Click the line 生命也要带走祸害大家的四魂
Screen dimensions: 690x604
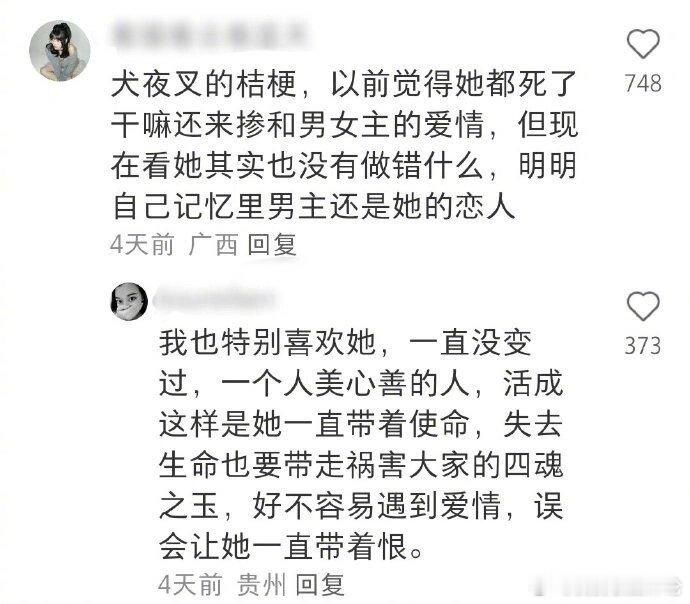(361, 465)
